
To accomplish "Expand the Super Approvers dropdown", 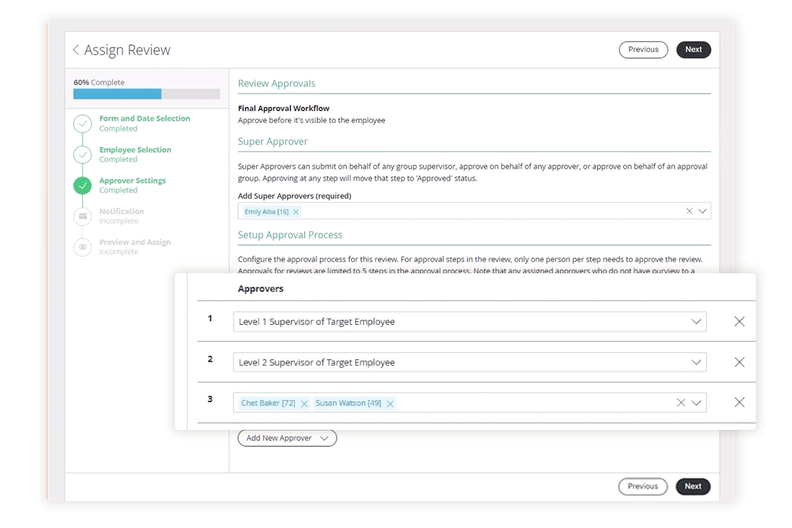I will coord(702,211).
